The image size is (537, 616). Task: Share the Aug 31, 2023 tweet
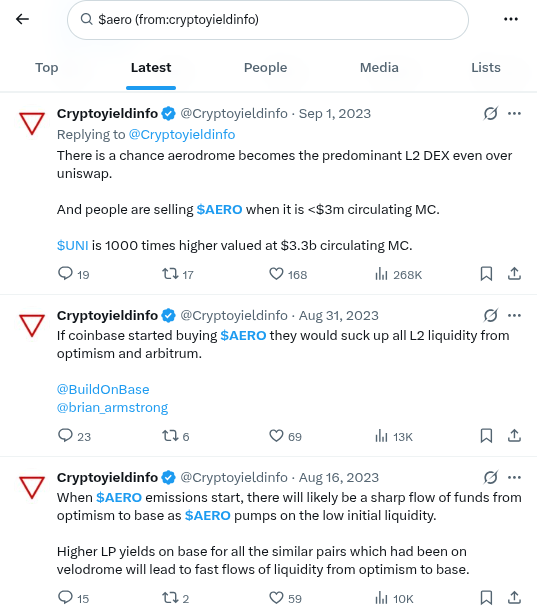pyautogui.click(x=514, y=436)
